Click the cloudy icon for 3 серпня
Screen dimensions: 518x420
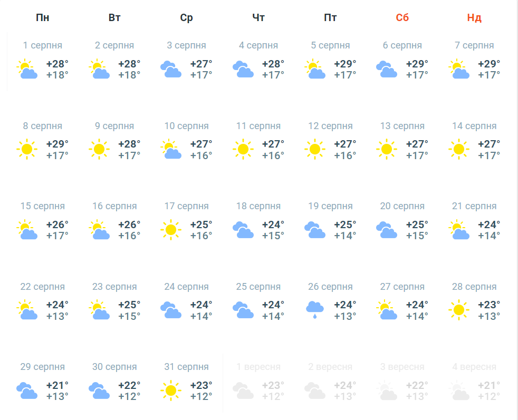click(171, 69)
